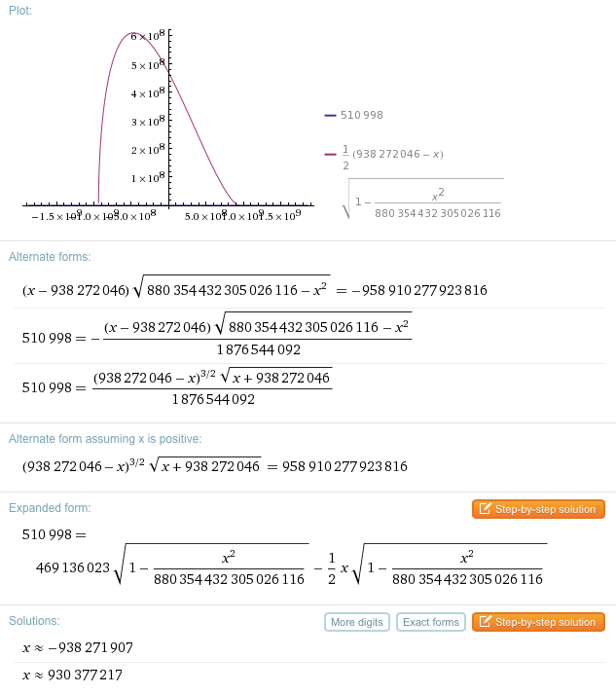Click the More digits button
Viewport: 616px width, 694px height.
click(x=357, y=622)
